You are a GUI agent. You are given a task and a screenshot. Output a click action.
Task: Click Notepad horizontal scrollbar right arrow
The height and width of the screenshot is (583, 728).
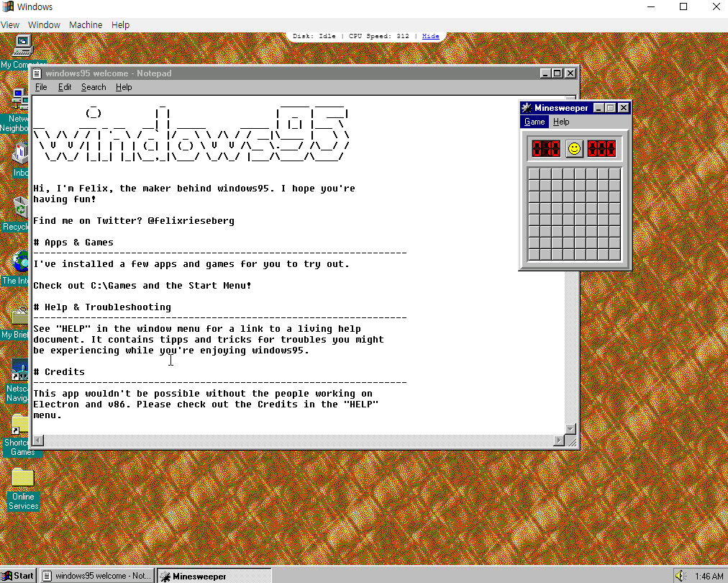pyautogui.click(x=559, y=440)
